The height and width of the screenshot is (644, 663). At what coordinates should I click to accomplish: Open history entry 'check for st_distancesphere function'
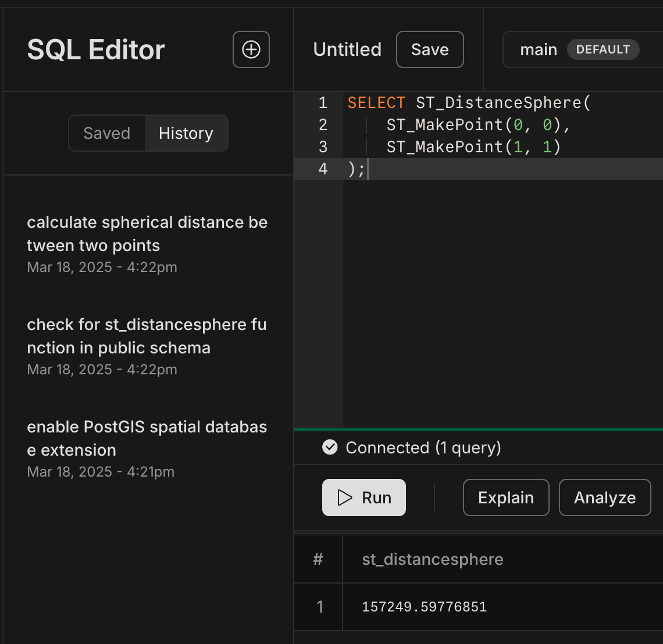click(148, 346)
